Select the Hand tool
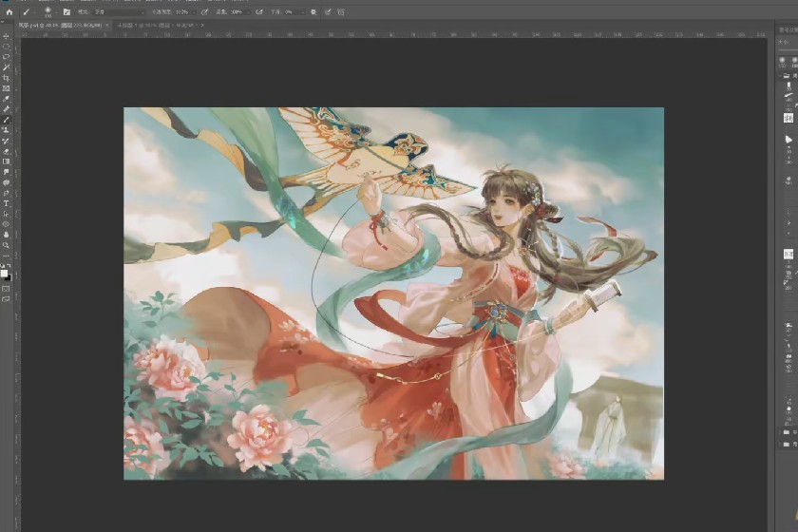Viewport: 798px width, 532px height. [6, 235]
